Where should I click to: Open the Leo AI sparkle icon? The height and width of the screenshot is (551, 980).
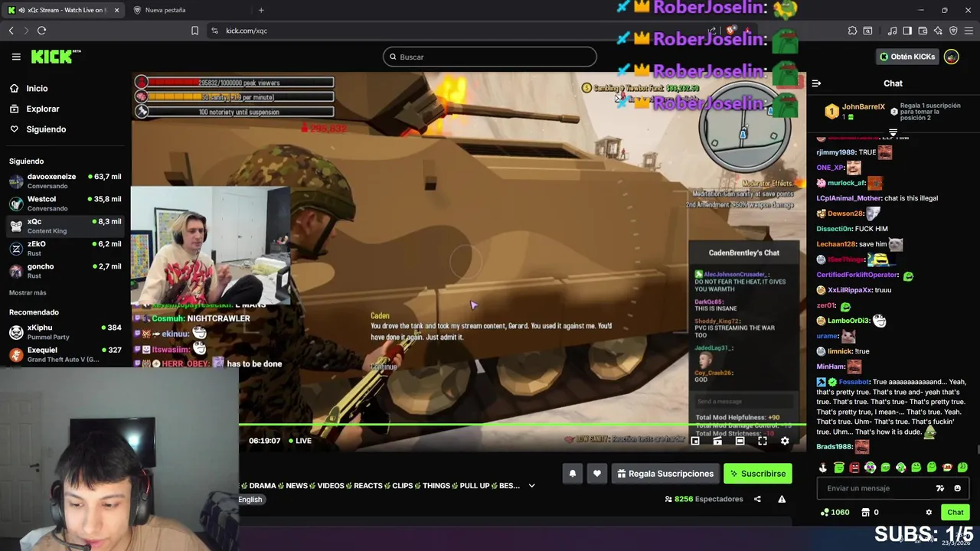938,31
